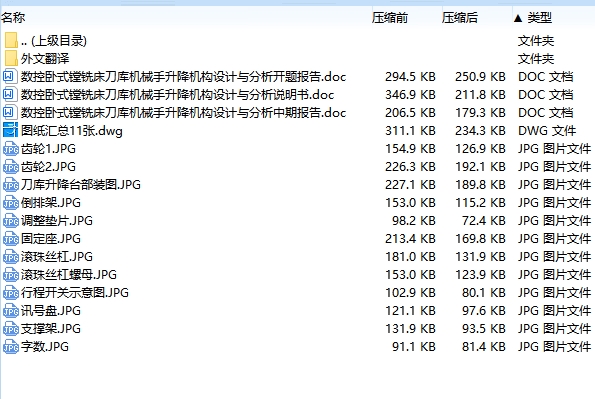Select the file name 支撑架.JPG

coord(51,329)
